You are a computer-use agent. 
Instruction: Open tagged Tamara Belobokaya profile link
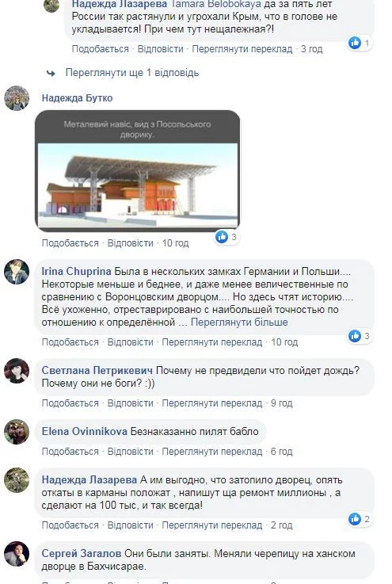(215, 5)
